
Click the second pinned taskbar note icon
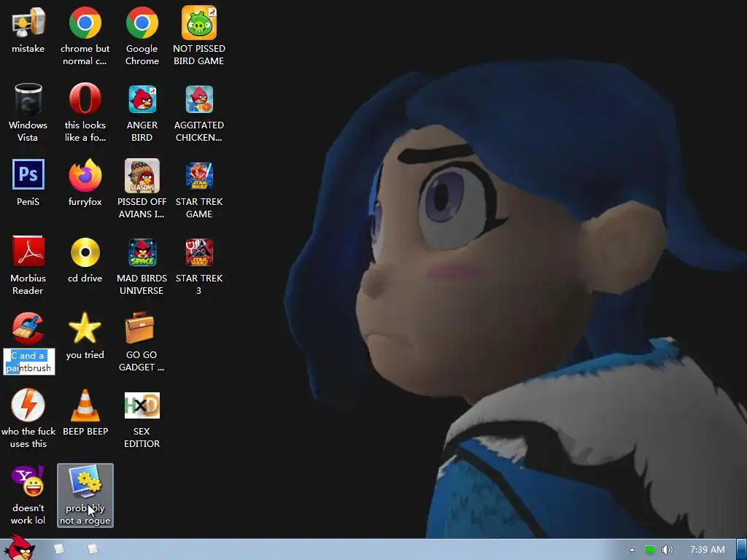93,549
